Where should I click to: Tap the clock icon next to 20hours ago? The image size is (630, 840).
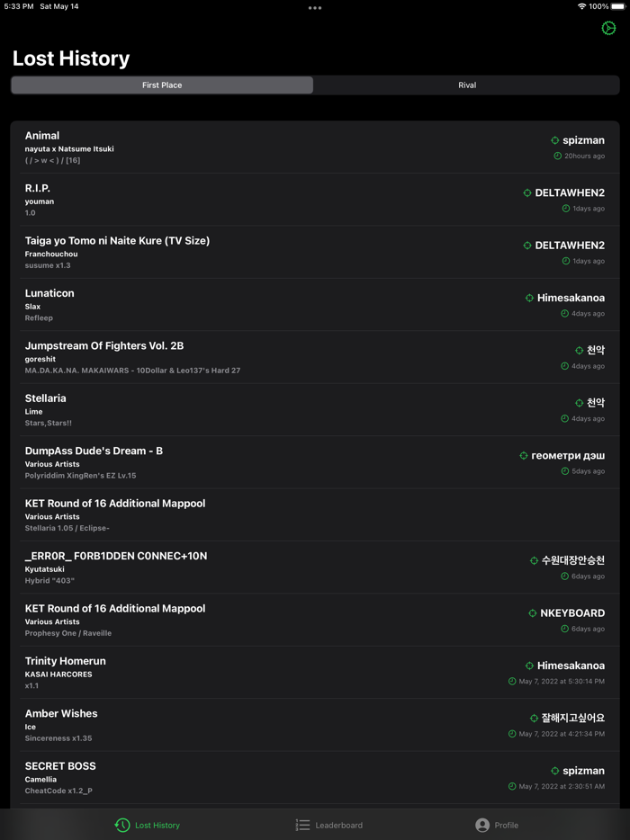558,156
